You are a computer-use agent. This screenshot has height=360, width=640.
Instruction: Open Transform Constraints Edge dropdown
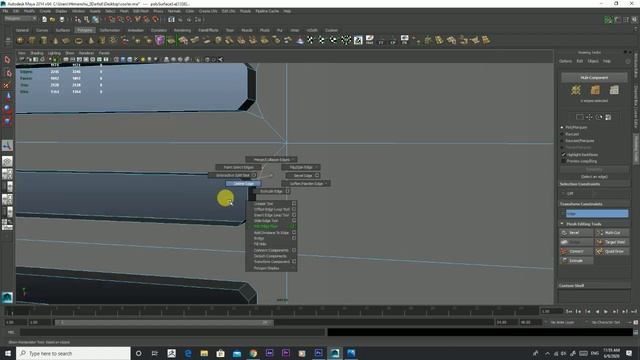[597, 213]
